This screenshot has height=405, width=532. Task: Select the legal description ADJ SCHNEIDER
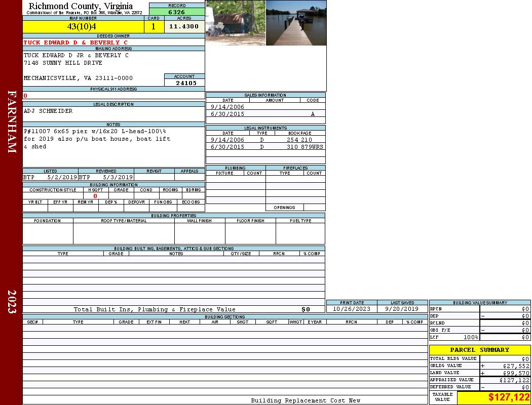click(x=48, y=111)
